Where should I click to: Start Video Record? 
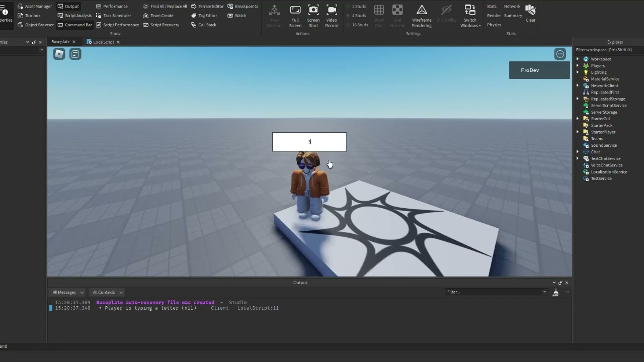[x=332, y=16]
